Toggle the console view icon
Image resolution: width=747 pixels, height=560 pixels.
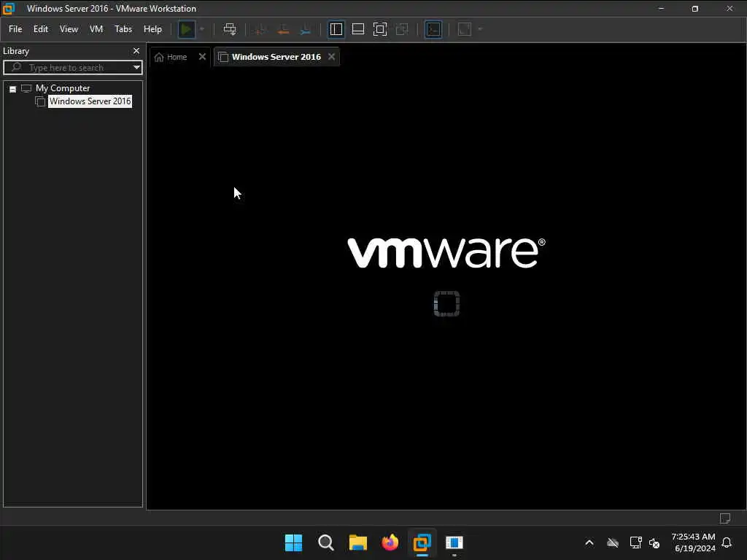tap(433, 29)
